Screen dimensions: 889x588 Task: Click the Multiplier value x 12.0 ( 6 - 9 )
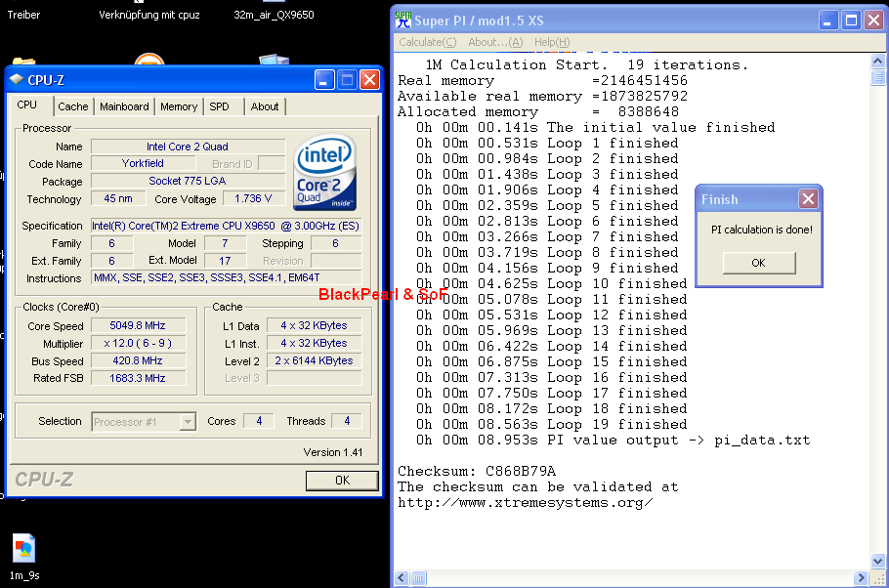point(138,343)
